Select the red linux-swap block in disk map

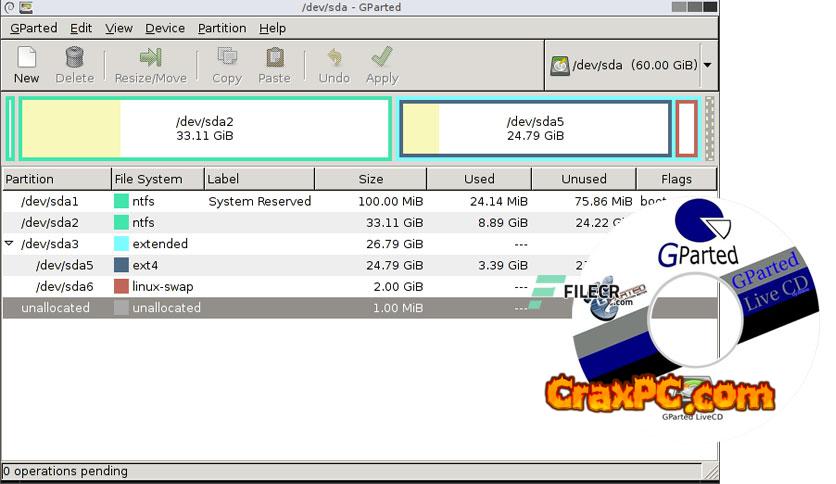[x=687, y=128]
